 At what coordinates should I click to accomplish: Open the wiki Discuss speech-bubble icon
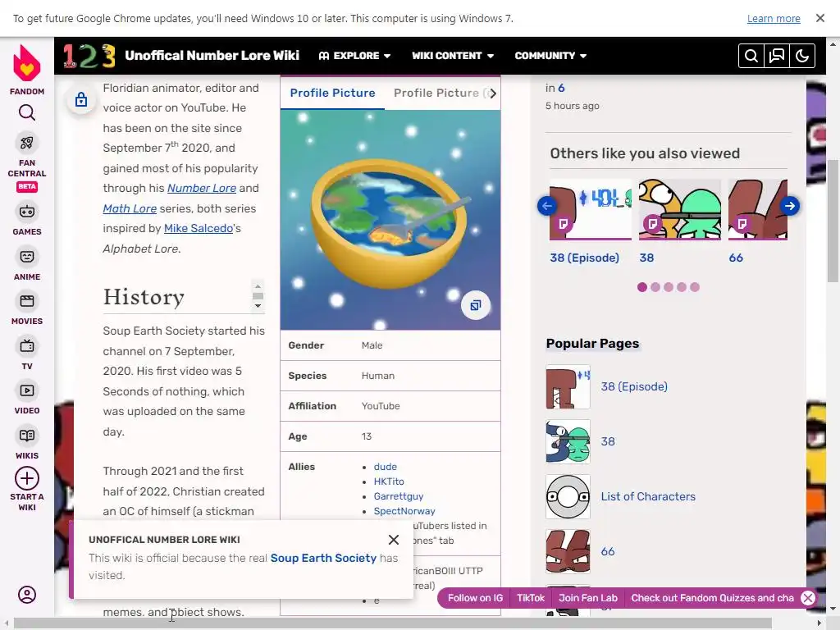pos(777,56)
